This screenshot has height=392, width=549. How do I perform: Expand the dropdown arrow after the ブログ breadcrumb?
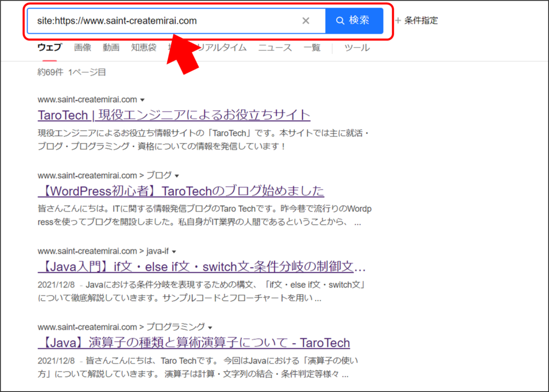coord(177,176)
